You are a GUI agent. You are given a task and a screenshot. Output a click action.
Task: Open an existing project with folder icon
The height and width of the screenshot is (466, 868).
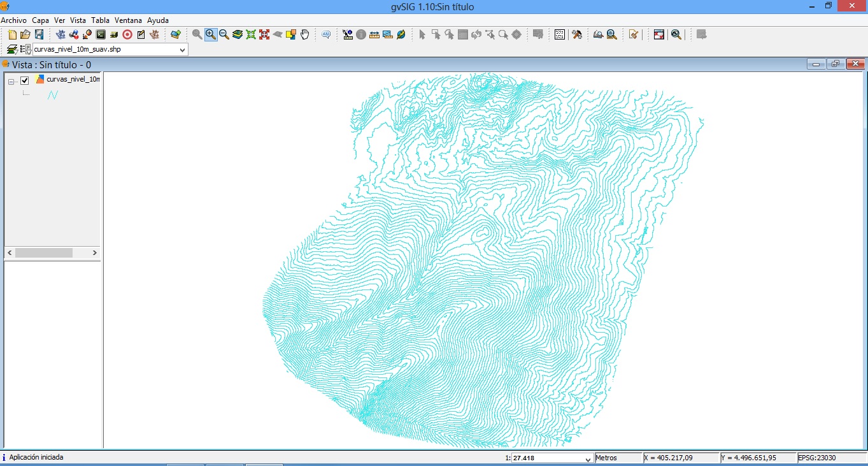25,34
